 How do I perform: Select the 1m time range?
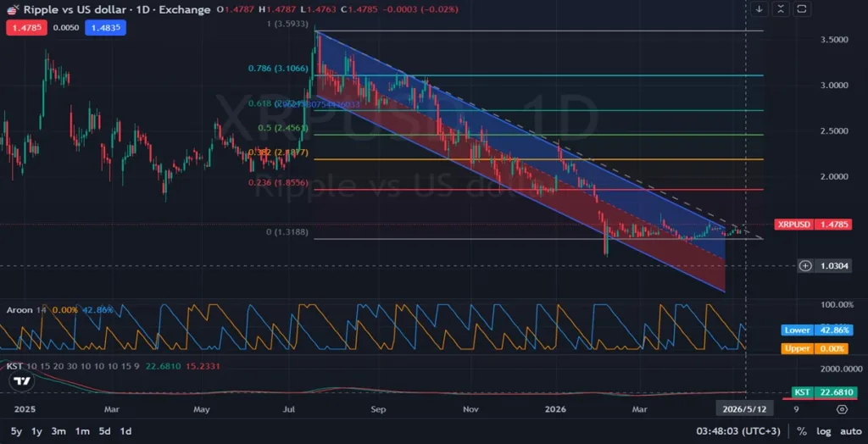[82, 431]
